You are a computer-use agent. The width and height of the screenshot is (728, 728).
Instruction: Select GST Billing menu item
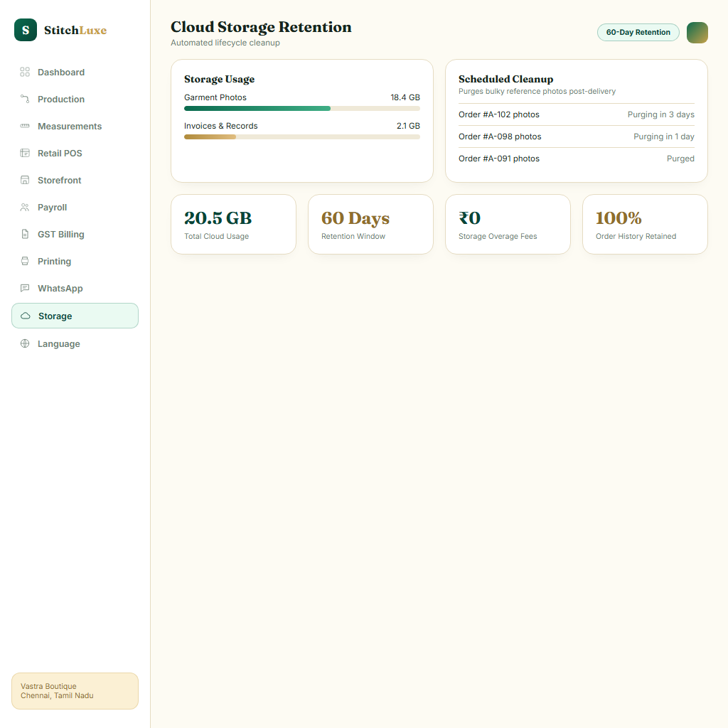coord(75,234)
